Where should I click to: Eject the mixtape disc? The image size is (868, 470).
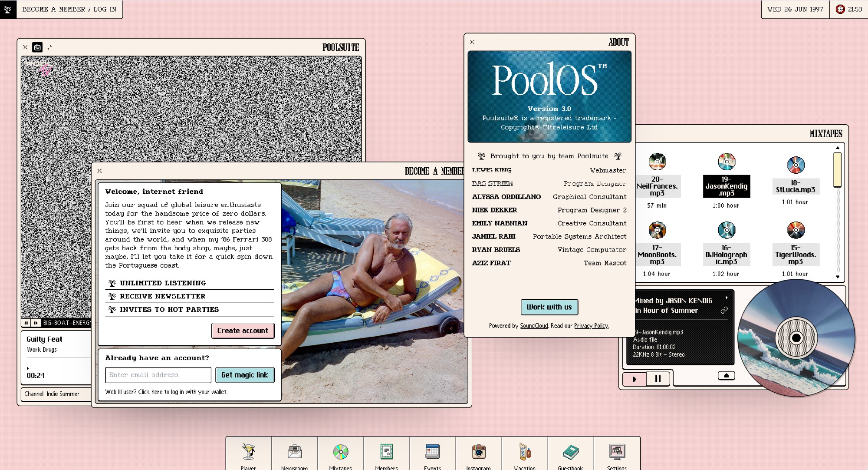(x=726, y=375)
